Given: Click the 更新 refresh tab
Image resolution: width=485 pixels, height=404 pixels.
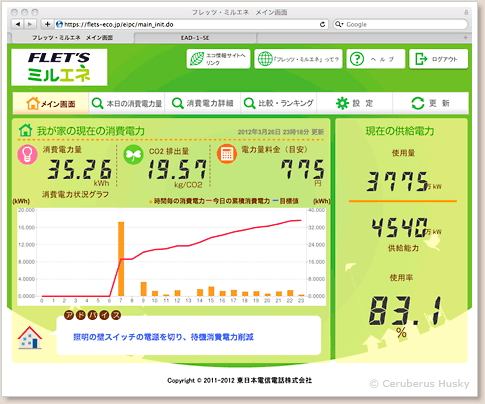Looking at the screenshot, I should (x=431, y=103).
